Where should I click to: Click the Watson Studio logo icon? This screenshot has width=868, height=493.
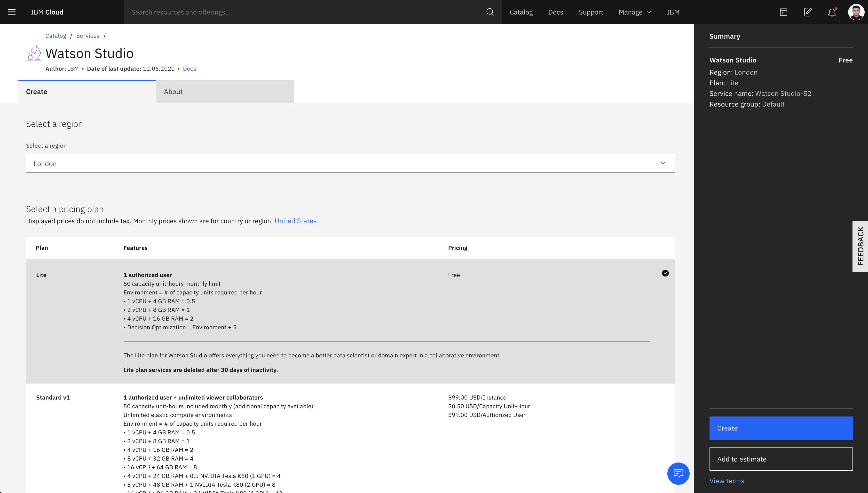pos(34,54)
